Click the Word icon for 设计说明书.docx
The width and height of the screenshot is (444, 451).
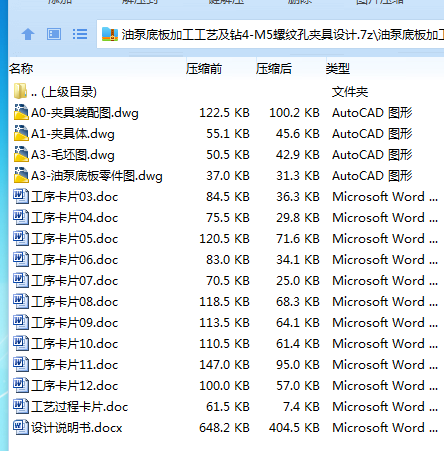point(21,427)
